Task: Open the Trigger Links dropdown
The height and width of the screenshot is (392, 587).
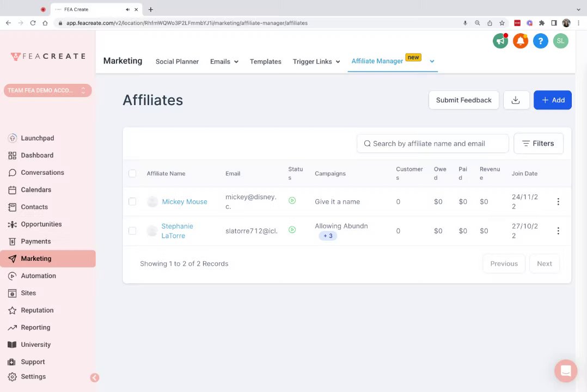Action: coord(316,62)
